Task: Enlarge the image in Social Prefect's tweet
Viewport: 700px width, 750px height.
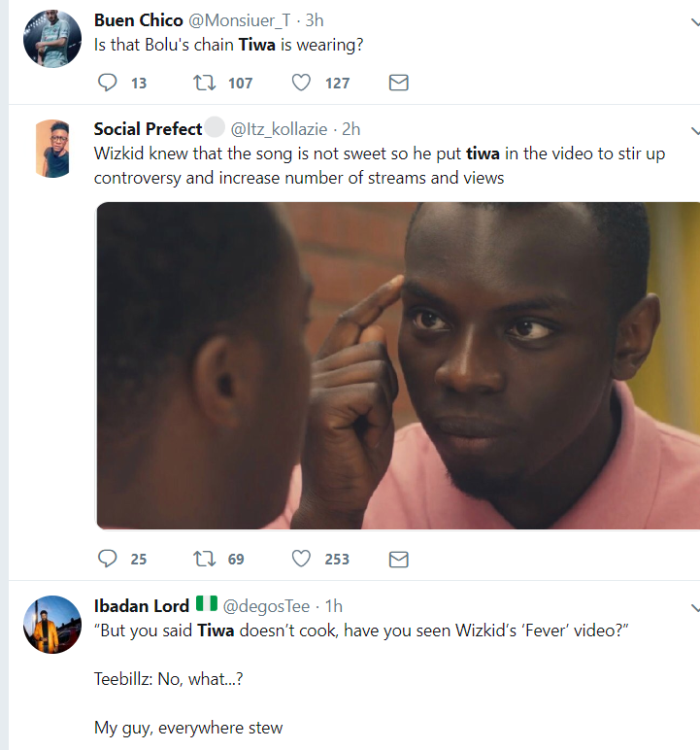Action: point(398,365)
